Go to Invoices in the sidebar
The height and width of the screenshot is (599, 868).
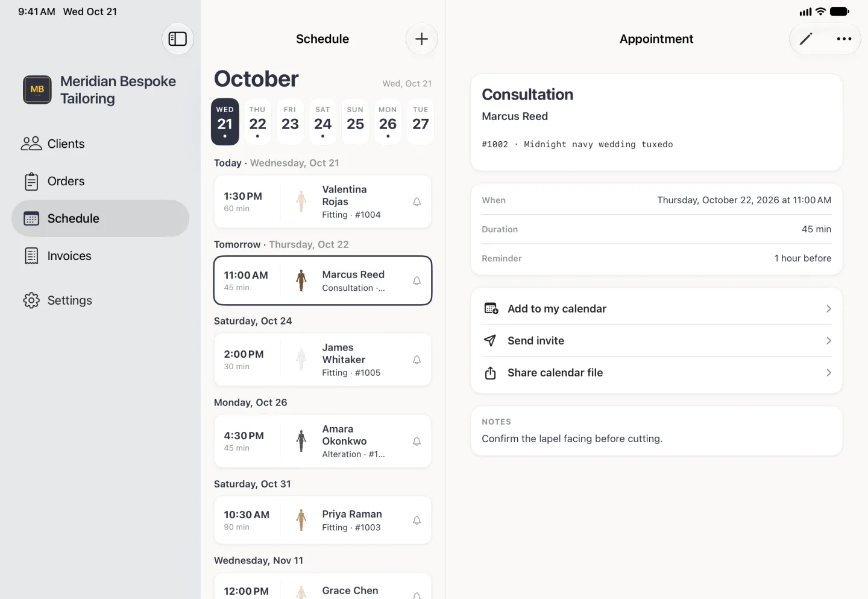tap(100, 256)
